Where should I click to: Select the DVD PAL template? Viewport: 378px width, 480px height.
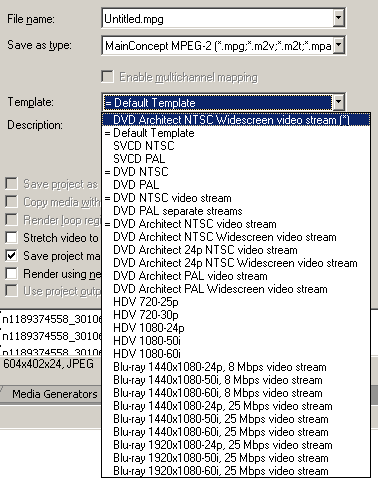236,185
